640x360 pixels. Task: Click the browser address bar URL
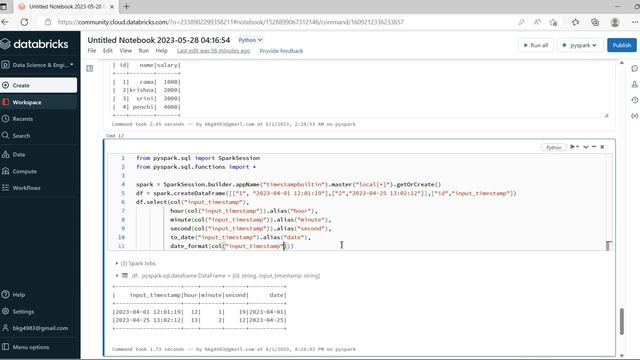pos(231,22)
